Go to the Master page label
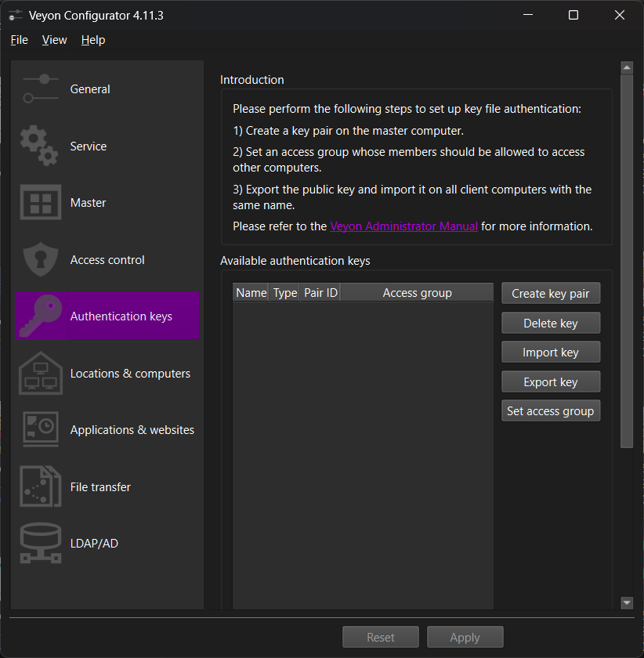This screenshot has height=658, width=644. click(89, 203)
